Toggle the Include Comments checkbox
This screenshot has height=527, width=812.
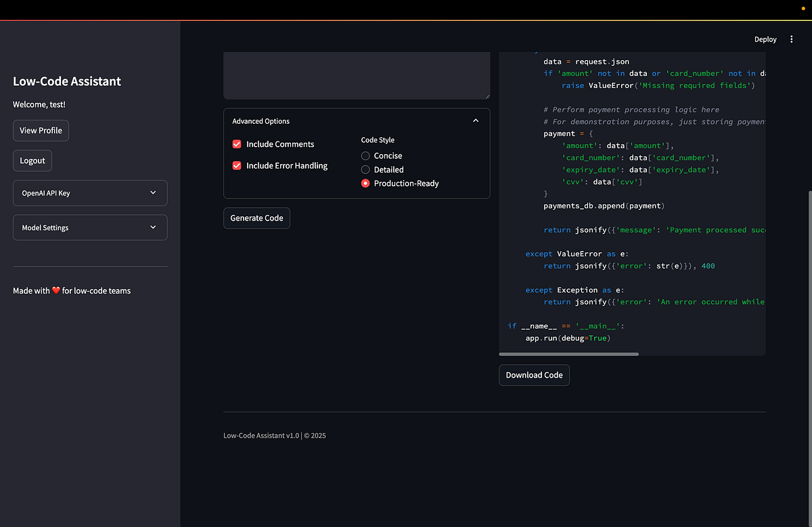pyautogui.click(x=237, y=144)
